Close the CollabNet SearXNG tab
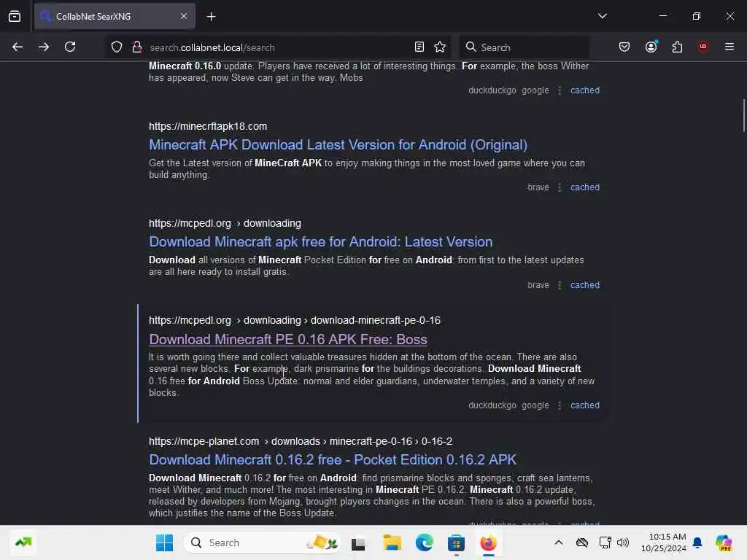This screenshot has width=747, height=560. pos(184,17)
